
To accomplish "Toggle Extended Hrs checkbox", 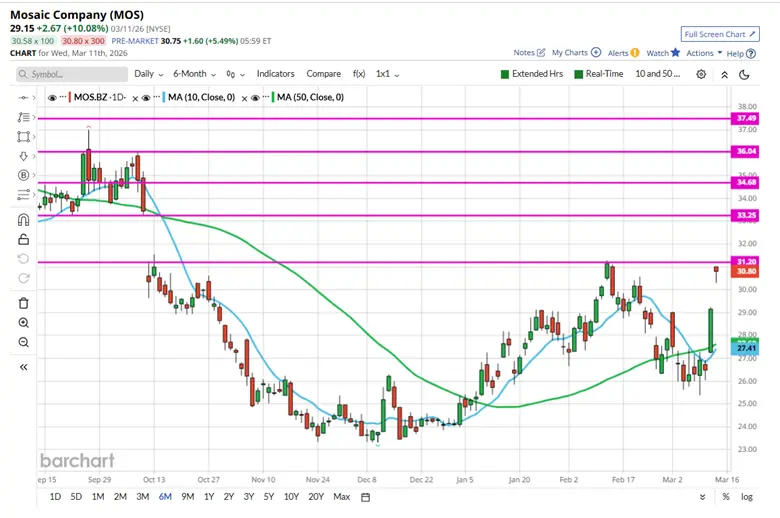I will (x=505, y=74).
